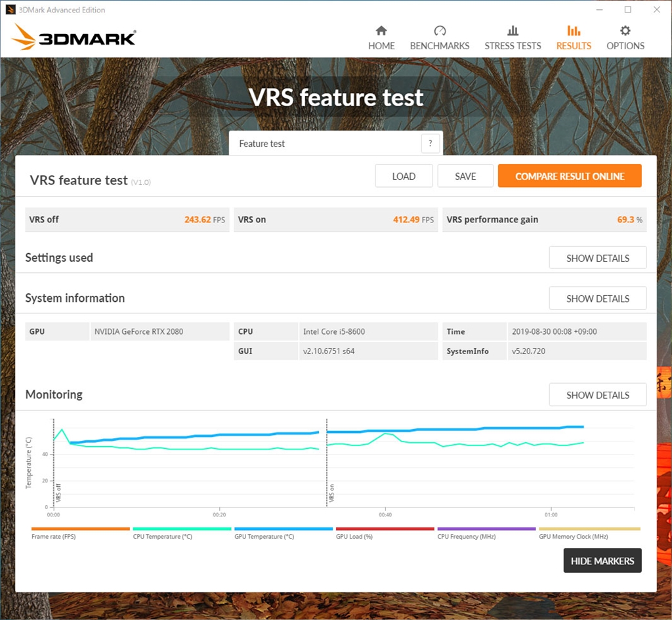Show details for Monitoring
This screenshot has height=620, width=672.
coord(597,394)
